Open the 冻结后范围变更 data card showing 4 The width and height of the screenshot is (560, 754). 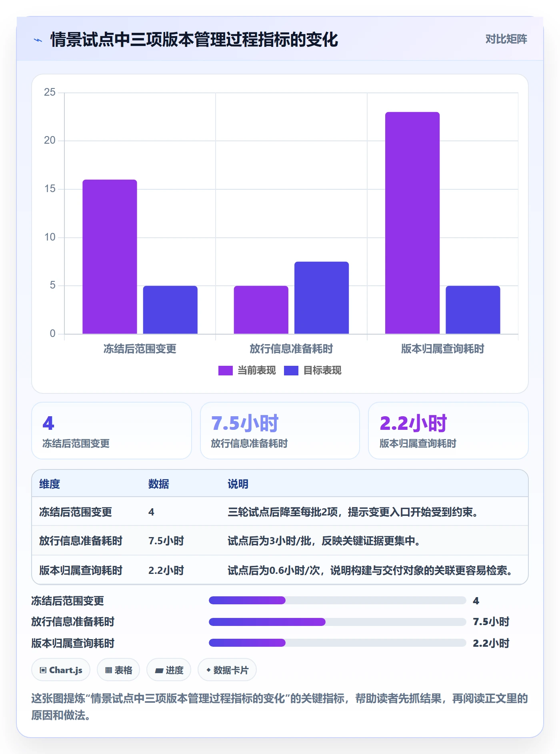(x=112, y=431)
